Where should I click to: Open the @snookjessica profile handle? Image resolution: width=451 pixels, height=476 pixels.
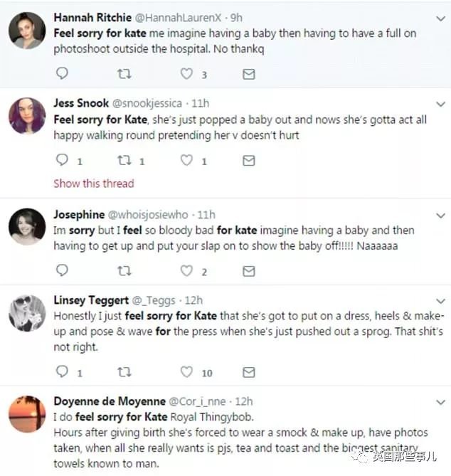pos(147,103)
